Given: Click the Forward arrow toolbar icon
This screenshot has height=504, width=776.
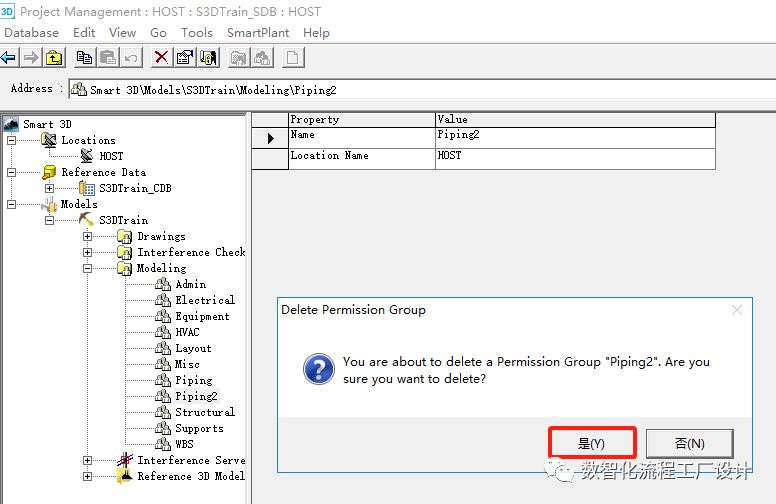Looking at the screenshot, I should (31, 58).
